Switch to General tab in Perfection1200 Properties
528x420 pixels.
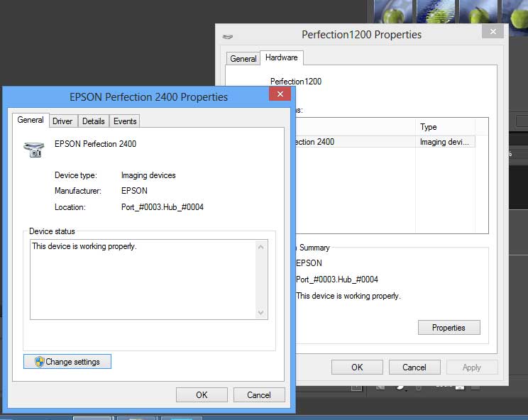point(243,59)
